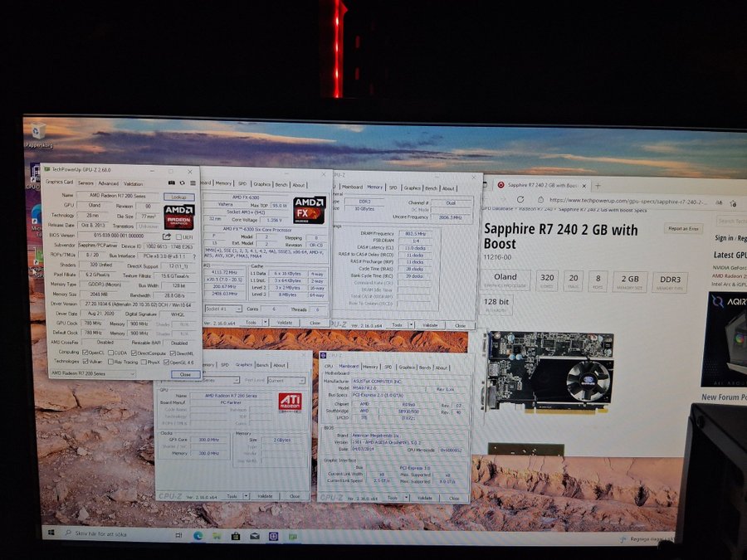Image resolution: width=747 pixels, height=560 pixels.
Task: Select the Graphics Card tab in GPU-Z
Action: coord(60,182)
